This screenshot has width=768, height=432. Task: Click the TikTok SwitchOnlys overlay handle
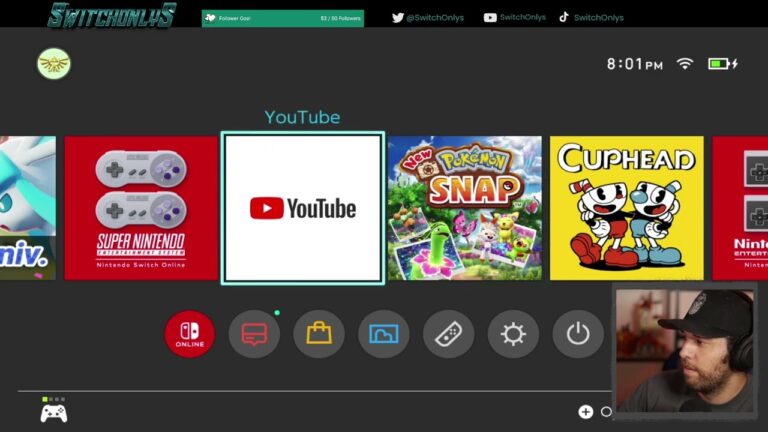pyautogui.click(x=591, y=18)
